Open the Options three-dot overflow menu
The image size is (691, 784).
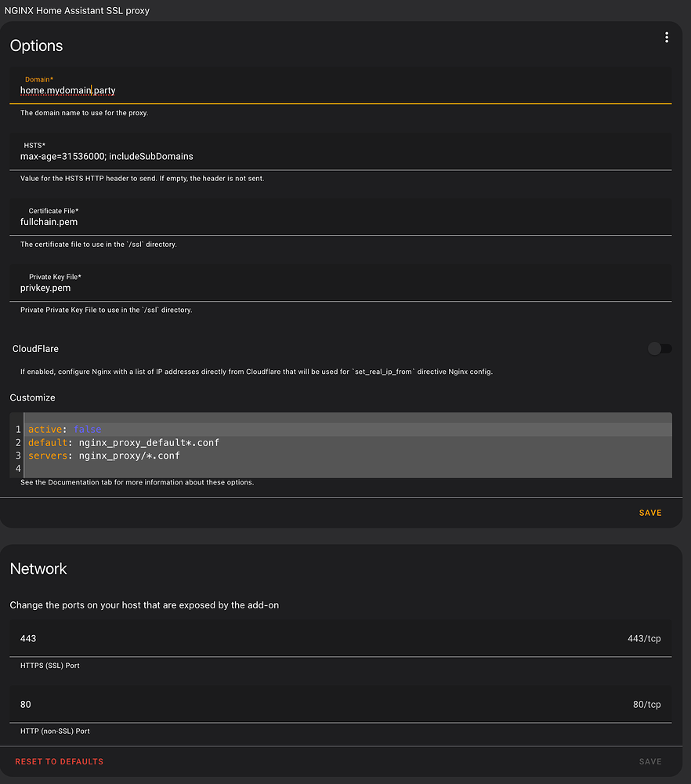click(x=667, y=38)
